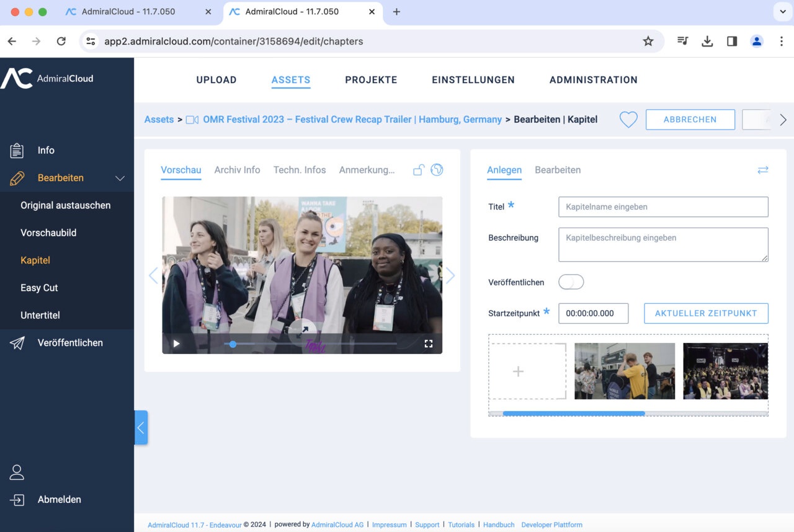Image resolution: width=794 pixels, height=532 pixels.
Task: Click the swap arrows icon near Bearbeiten
Action: click(x=762, y=170)
